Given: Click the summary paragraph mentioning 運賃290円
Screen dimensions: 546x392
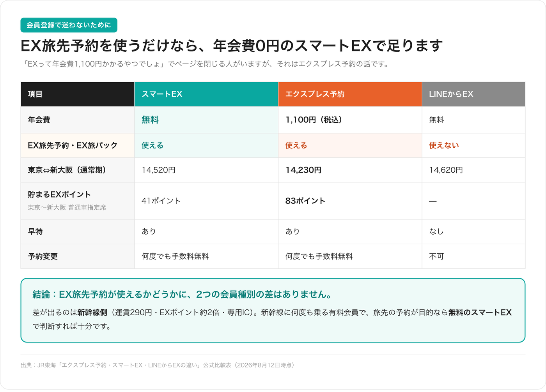Looking at the screenshot, I should [272, 319].
